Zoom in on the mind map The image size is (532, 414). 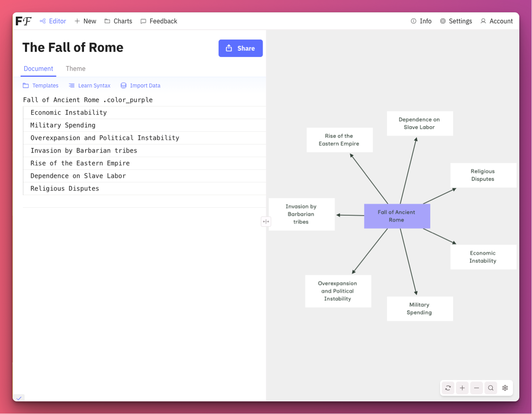(462, 388)
